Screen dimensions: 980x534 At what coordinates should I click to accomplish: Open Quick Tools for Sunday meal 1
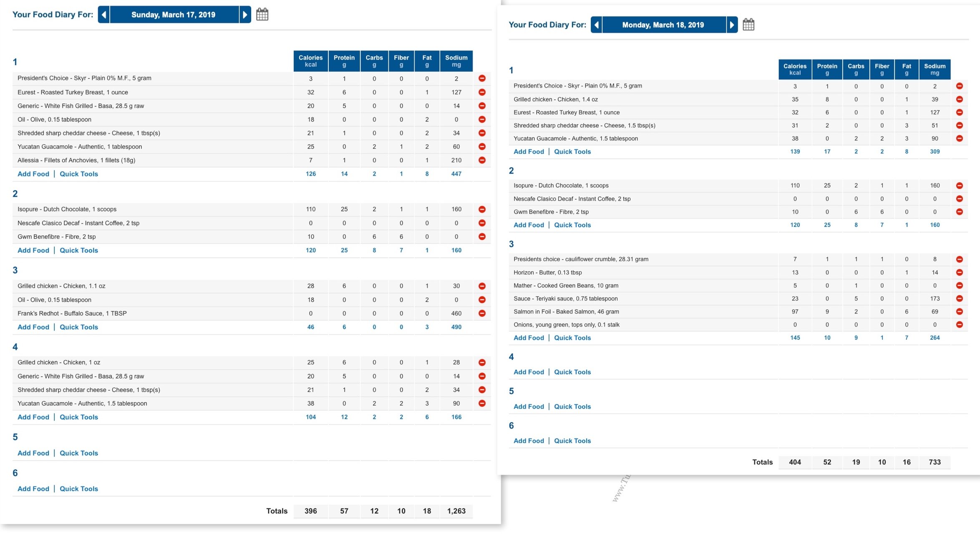[x=79, y=174]
